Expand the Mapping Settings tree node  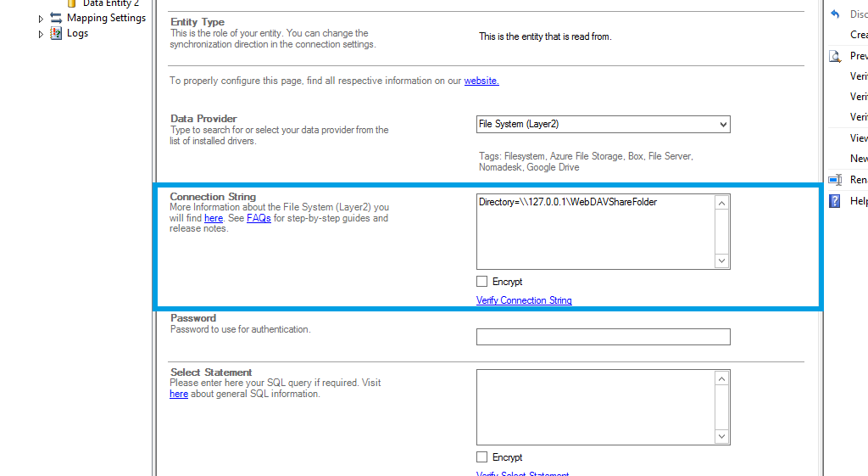(41, 19)
